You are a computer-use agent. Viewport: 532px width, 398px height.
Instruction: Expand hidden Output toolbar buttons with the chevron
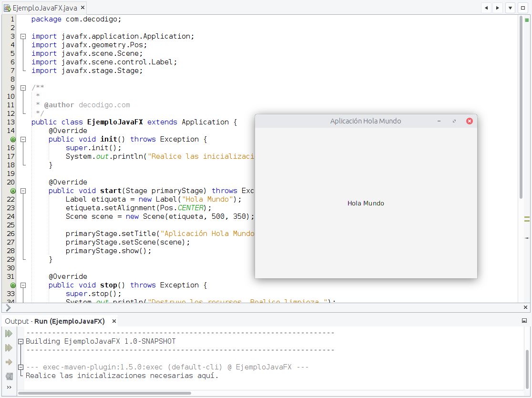[x=9, y=387]
